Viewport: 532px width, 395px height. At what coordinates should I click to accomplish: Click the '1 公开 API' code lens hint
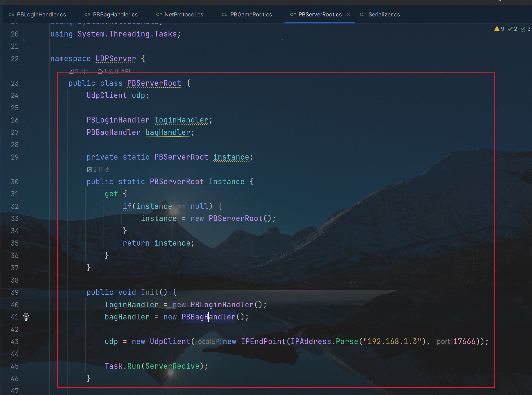(x=114, y=71)
